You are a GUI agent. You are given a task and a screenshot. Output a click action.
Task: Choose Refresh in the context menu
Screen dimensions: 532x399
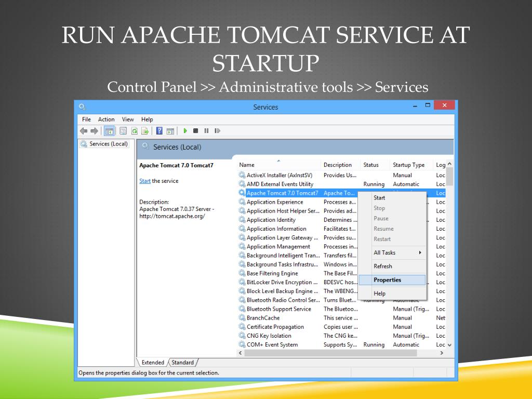[x=392, y=267]
